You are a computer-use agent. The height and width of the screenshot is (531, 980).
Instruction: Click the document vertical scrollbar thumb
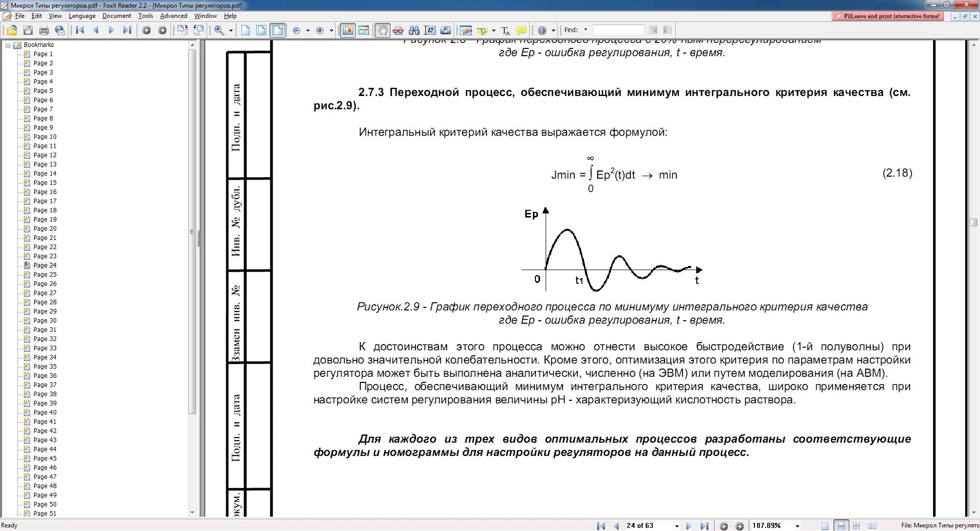click(973, 223)
